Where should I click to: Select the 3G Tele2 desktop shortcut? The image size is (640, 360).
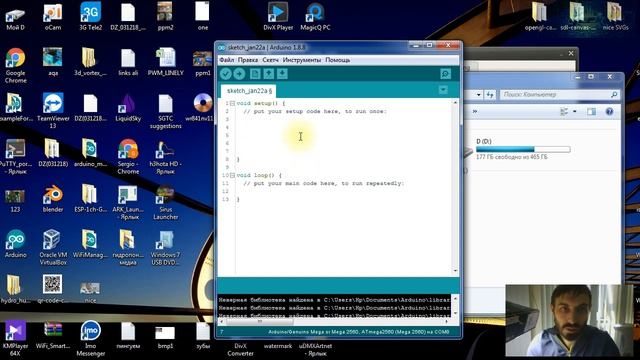pyautogui.click(x=90, y=17)
